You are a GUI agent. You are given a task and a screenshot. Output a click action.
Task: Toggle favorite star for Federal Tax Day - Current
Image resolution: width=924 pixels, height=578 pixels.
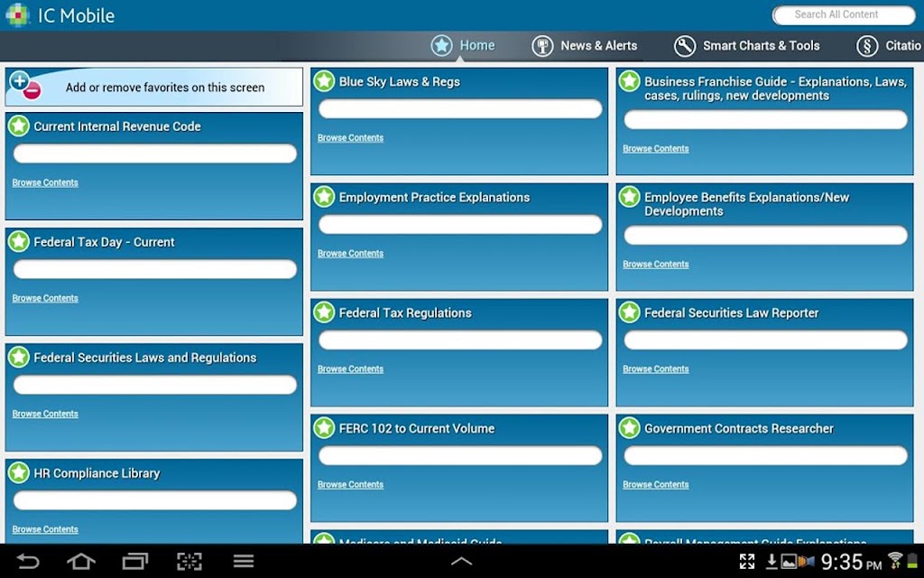(19, 241)
